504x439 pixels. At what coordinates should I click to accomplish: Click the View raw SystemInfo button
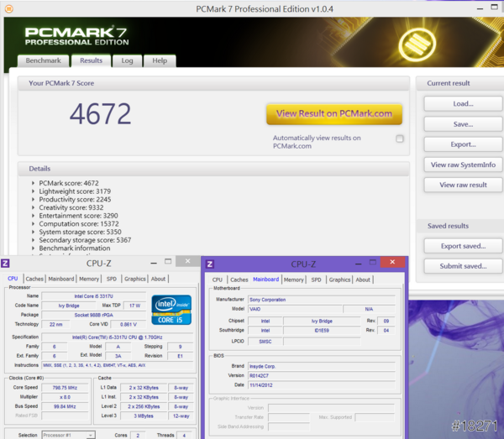click(463, 165)
